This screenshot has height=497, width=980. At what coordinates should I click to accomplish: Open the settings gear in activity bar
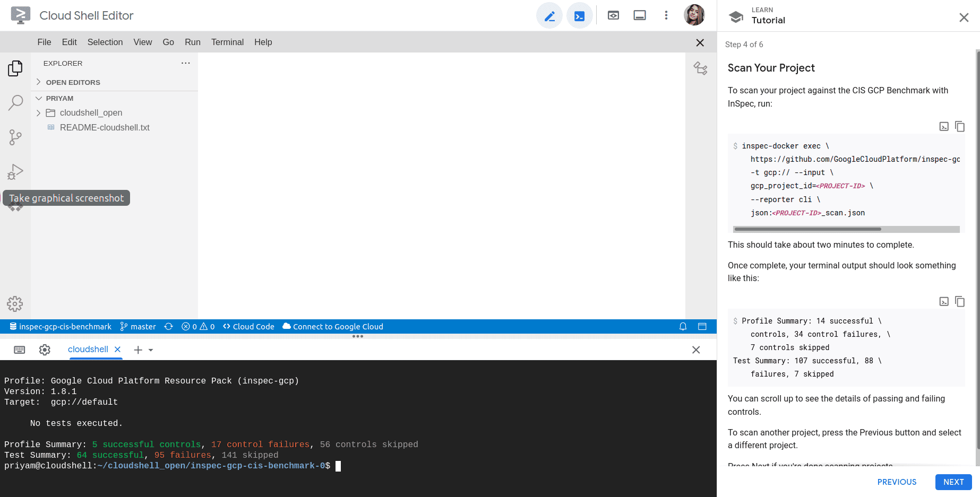pos(15,304)
